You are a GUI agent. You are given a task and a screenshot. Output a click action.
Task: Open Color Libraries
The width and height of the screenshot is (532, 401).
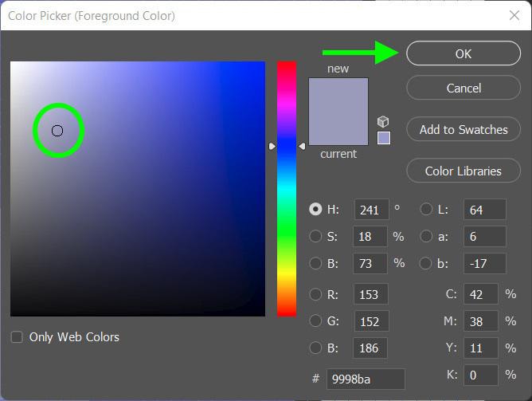tap(464, 171)
